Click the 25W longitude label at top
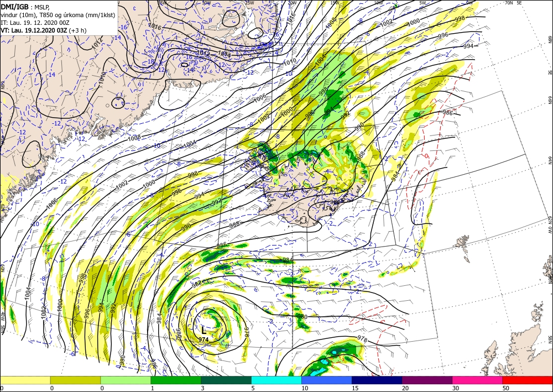The height and width of the screenshot is (392, 553). coord(249,3)
